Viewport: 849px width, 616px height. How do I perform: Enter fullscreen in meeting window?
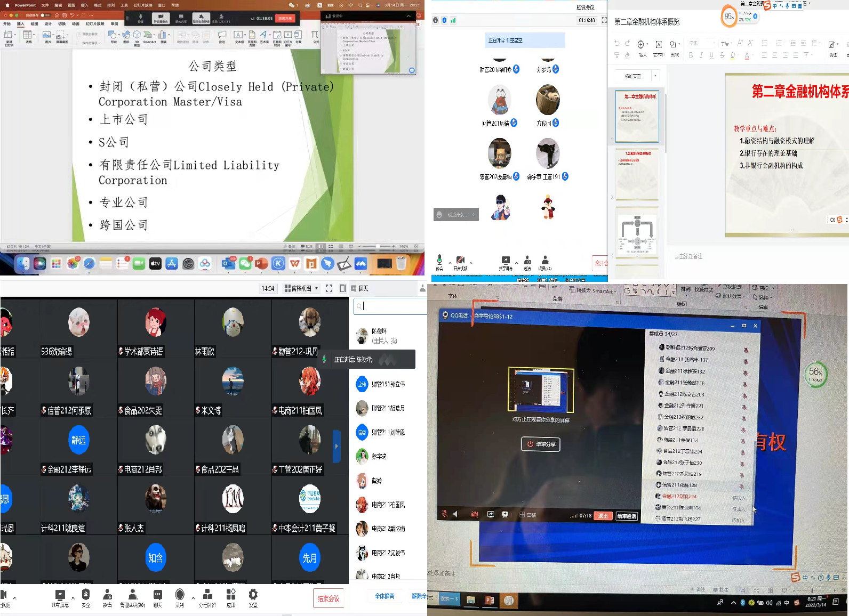click(x=329, y=288)
